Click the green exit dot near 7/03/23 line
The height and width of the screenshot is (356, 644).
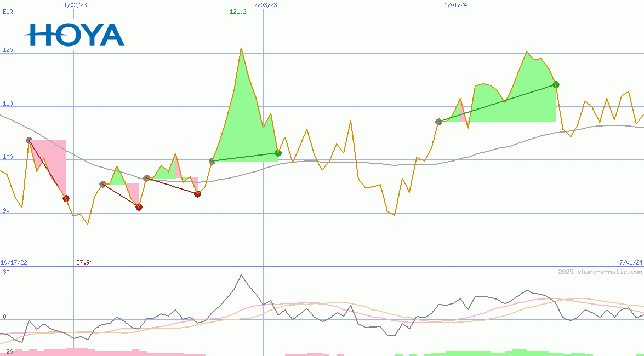pyautogui.click(x=278, y=153)
